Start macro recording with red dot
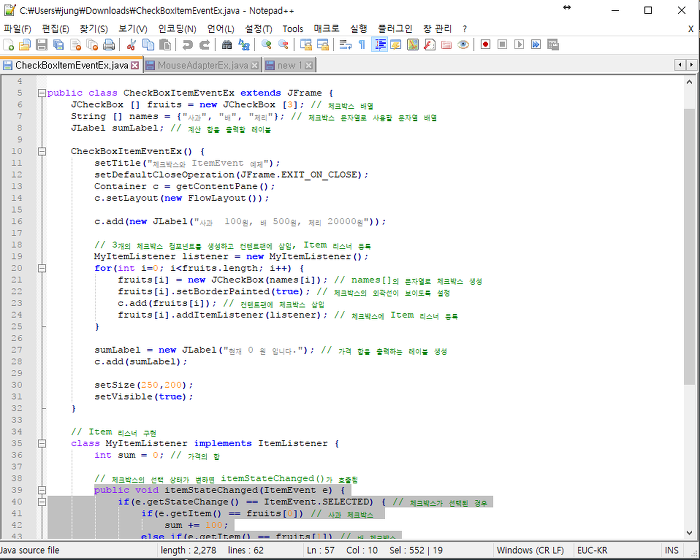 [485, 45]
